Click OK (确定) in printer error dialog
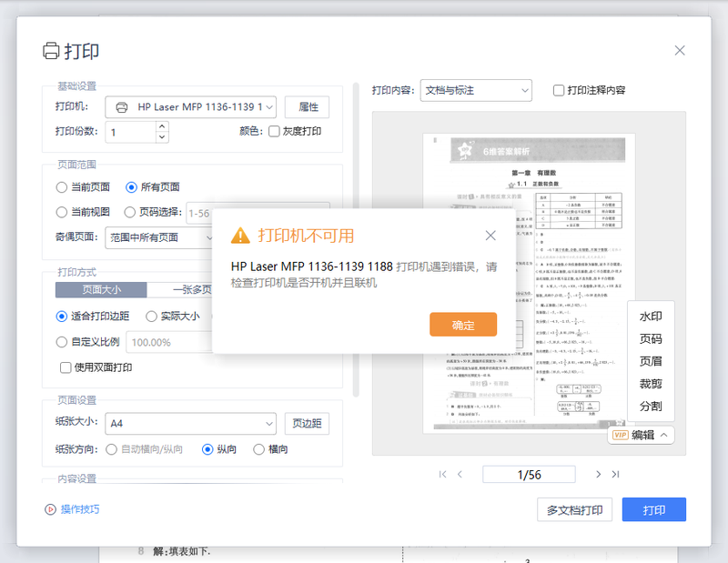 tap(463, 325)
